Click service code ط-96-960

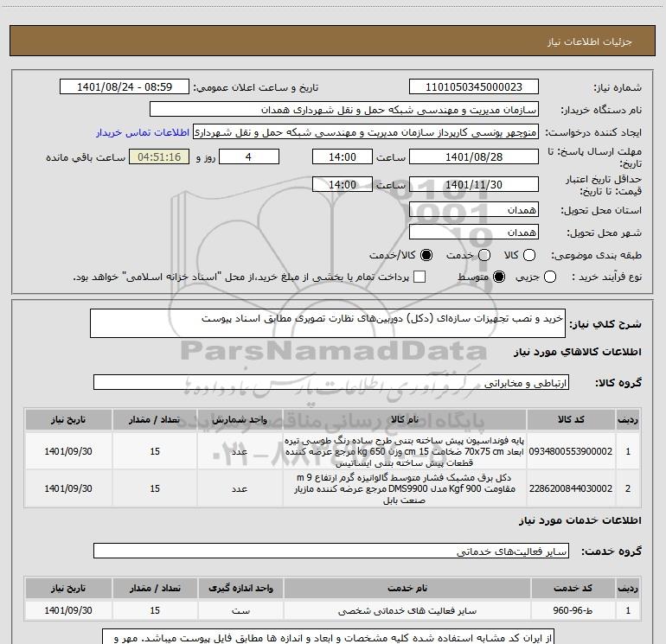573,610
